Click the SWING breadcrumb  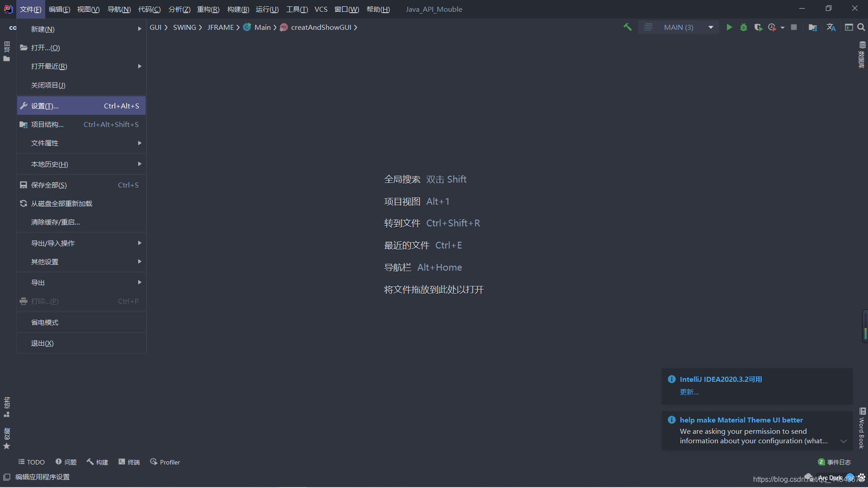click(x=184, y=28)
